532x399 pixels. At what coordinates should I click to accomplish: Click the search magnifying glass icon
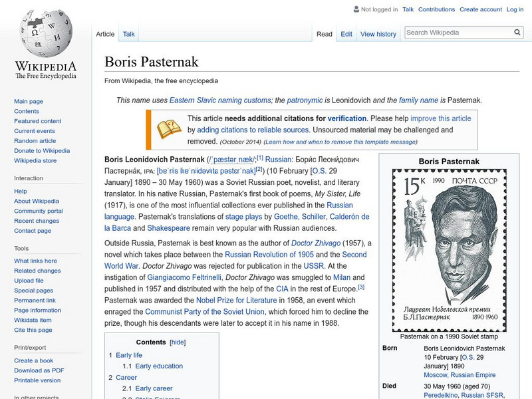point(518,33)
